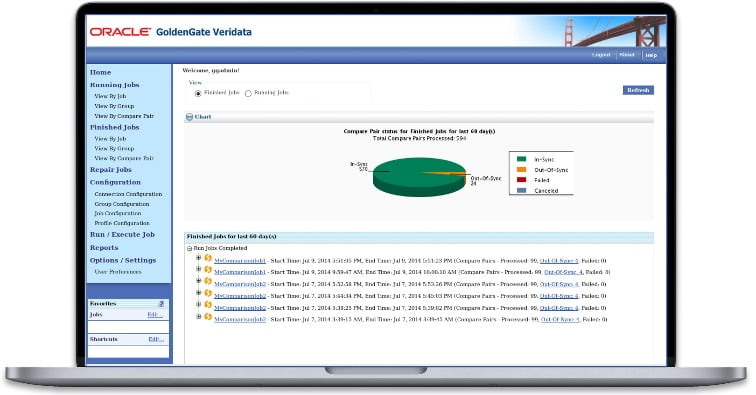Screen dimensions: 756x395
Task: Click Out-Of-Sync link for job started 9:59 AM
Action: [x=564, y=272]
